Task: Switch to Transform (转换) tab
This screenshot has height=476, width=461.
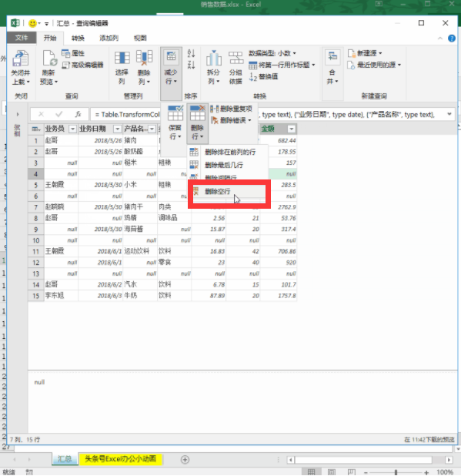Action: 78,38
